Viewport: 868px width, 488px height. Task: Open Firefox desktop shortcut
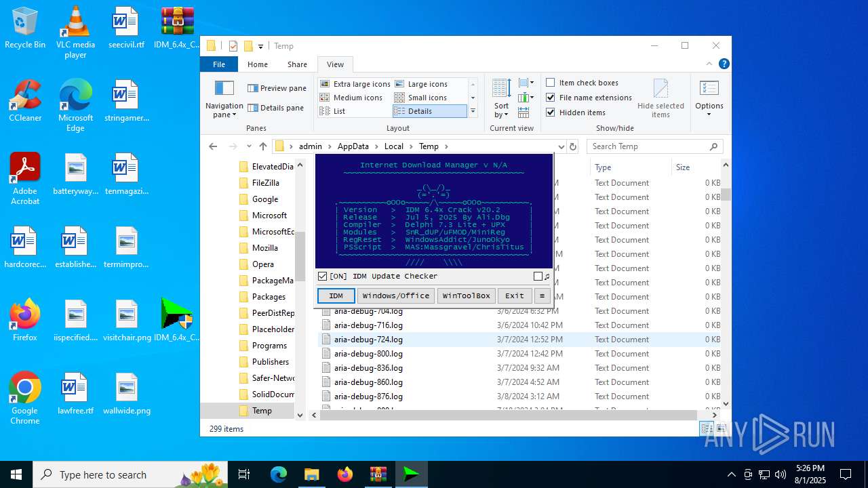click(x=25, y=320)
